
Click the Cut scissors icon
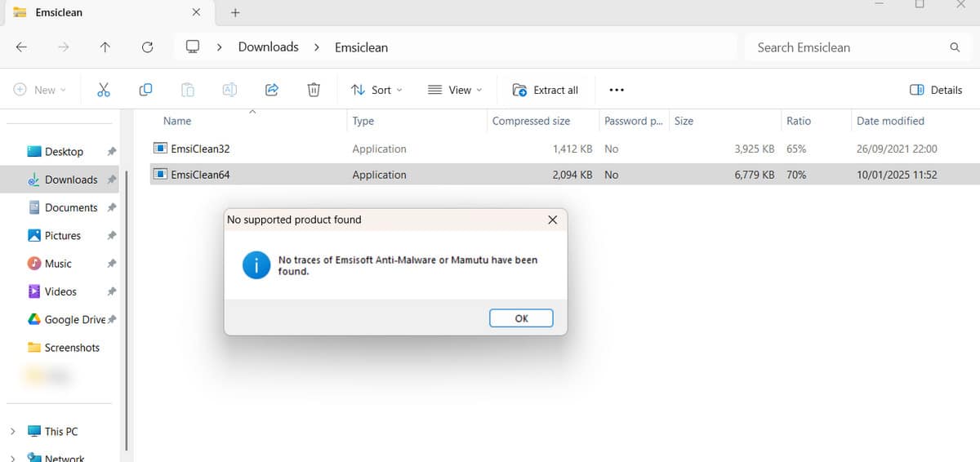pos(104,90)
